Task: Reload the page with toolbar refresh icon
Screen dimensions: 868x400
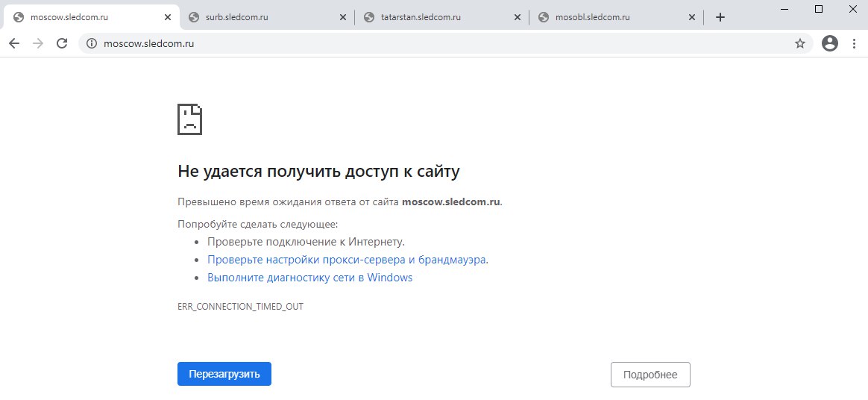Action: tap(62, 44)
